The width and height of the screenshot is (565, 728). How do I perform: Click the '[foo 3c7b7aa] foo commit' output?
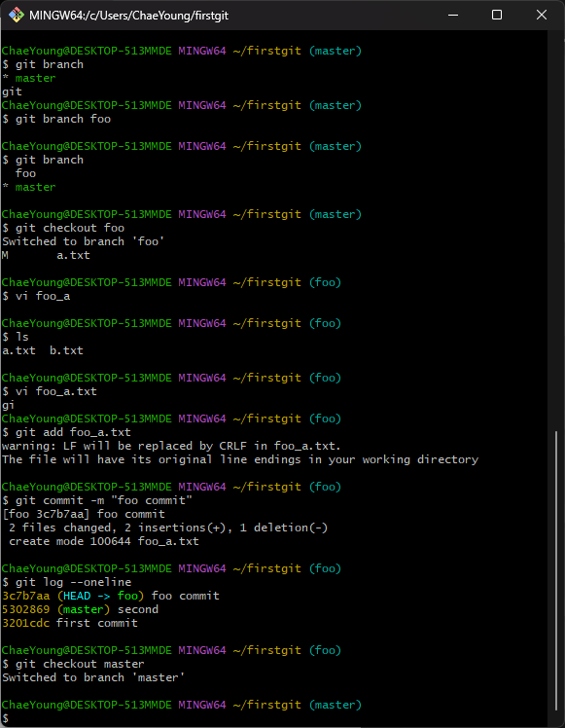(x=84, y=514)
